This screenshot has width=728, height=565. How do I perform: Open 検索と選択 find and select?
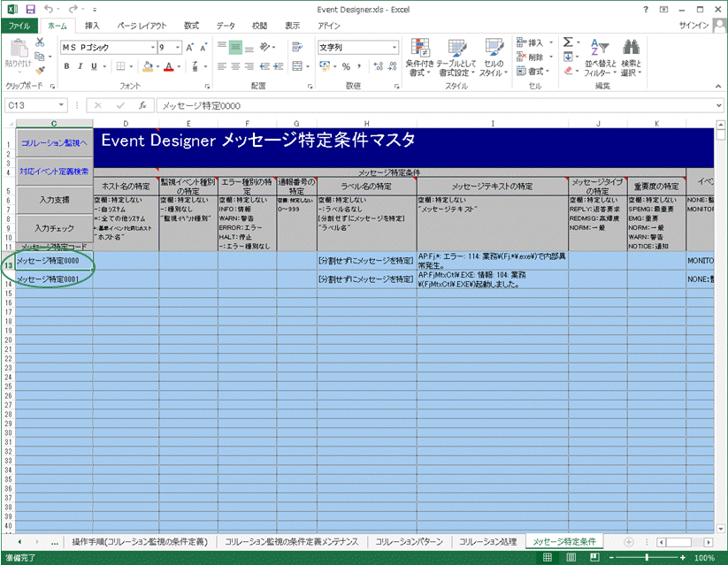point(631,57)
